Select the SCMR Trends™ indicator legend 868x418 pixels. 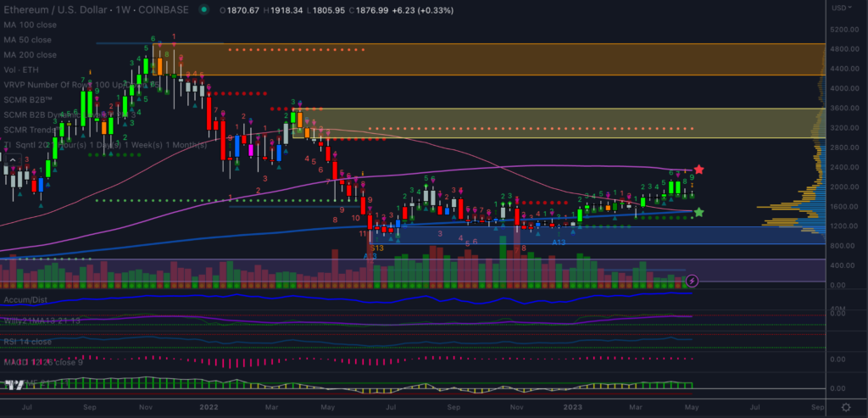click(34, 130)
